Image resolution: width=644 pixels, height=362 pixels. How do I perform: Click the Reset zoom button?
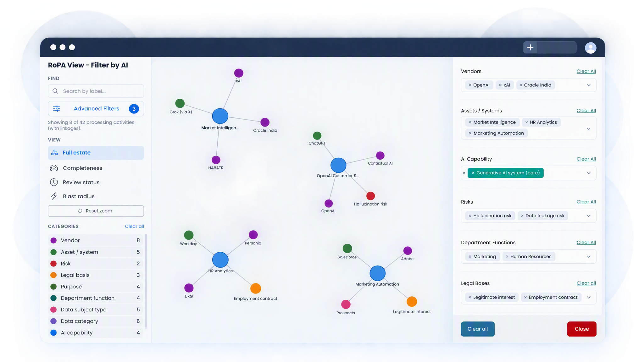[x=96, y=211]
